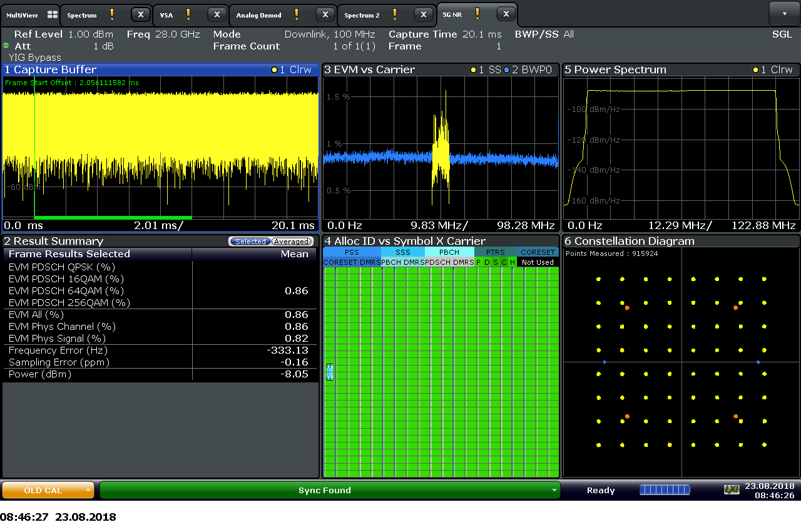Viewport: 801px width, 532px height.
Task: Click the MultiView grid icon
Action: 53,14
